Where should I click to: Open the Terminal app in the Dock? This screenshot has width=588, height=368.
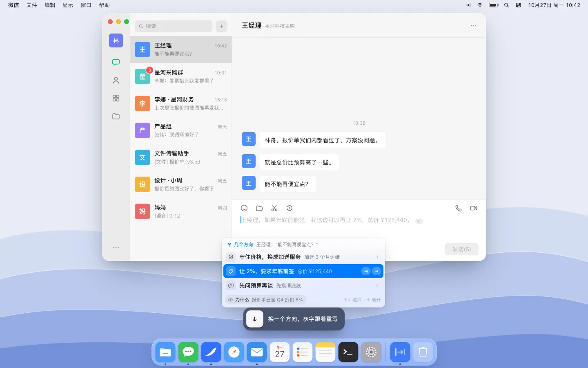tap(348, 352)
